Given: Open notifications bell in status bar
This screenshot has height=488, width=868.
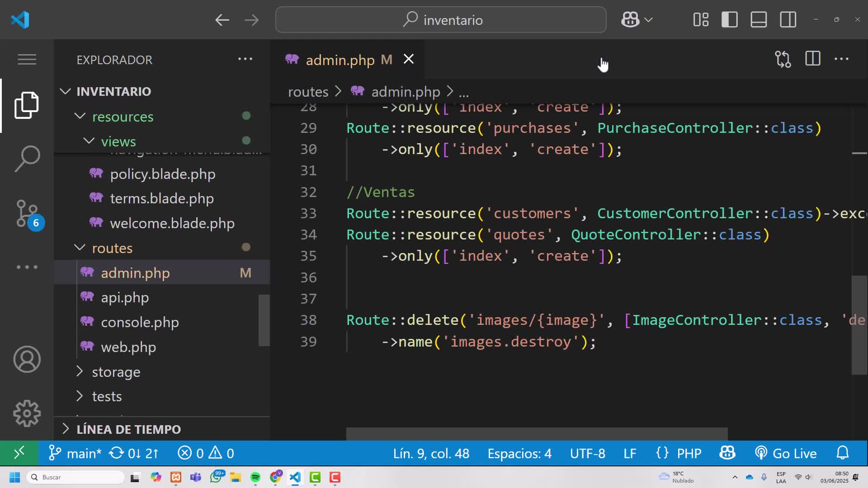Looking at the screenshot, I should (x=843, y=453).
